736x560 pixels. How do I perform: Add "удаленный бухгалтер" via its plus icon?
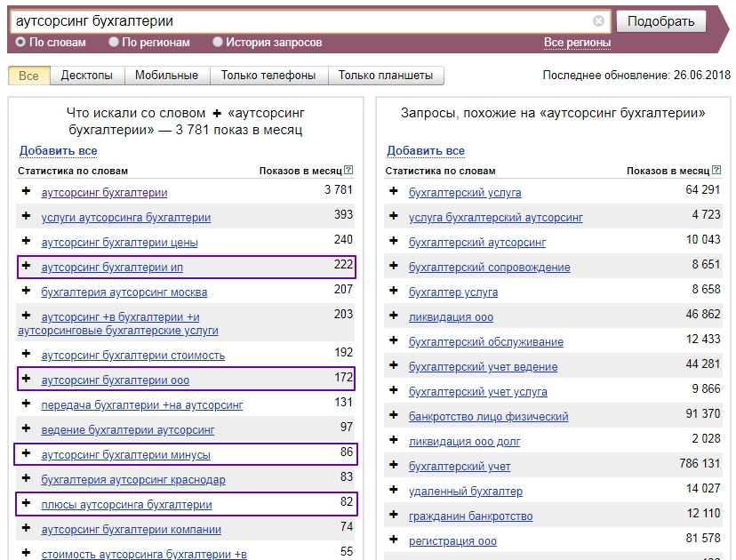click(x=393, y=492)
